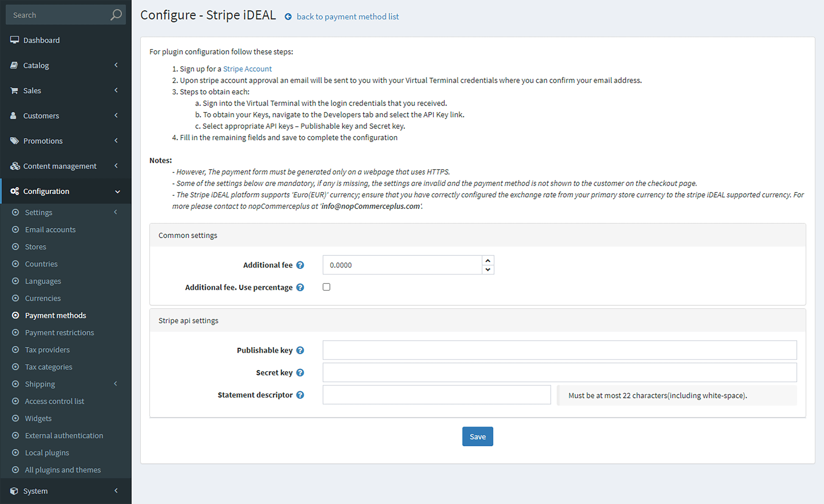
Task: Click the Customers person icon
Action: [x=13, y=115]
